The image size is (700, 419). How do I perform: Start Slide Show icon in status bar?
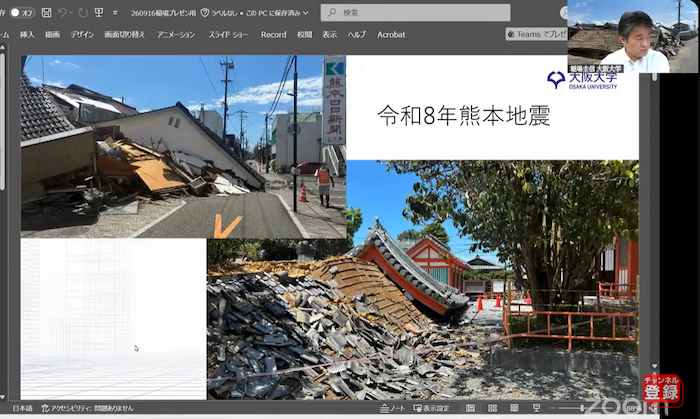coord(537,408)
